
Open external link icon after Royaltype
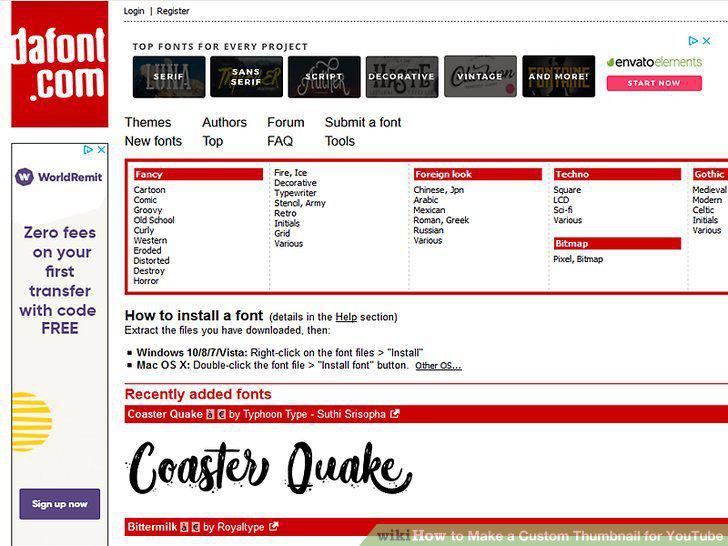[x=273, y=526]
